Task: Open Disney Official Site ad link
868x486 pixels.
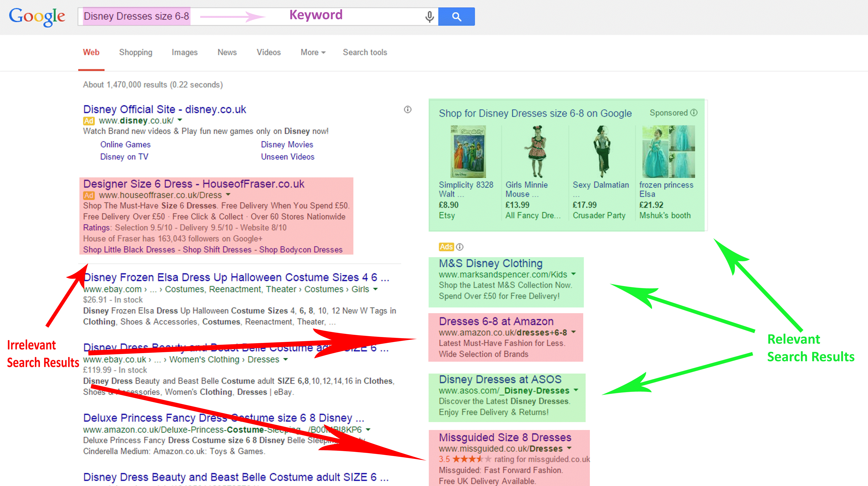Action: coord(165,110)
